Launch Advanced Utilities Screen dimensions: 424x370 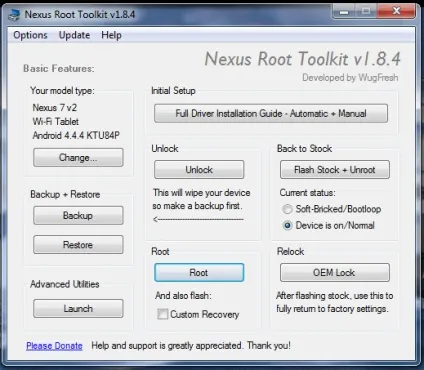(78, 309)
